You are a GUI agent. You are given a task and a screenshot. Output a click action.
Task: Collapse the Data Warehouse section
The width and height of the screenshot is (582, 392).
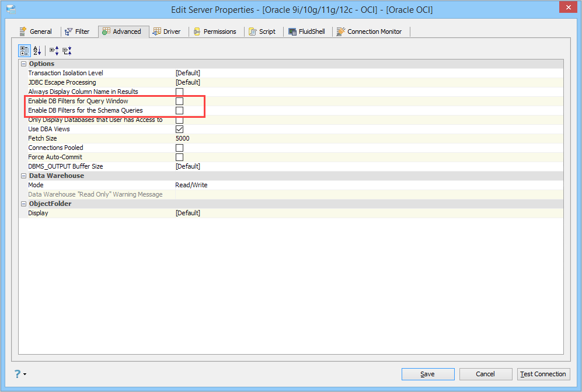point(24,176)
